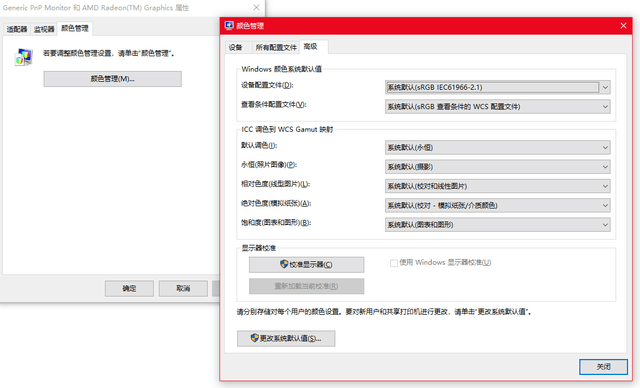The width and height of the screenshot is (640, 388).
Task: Enable 使用 Windows 显示器校准 checkbox
Action: click(394, 263)
